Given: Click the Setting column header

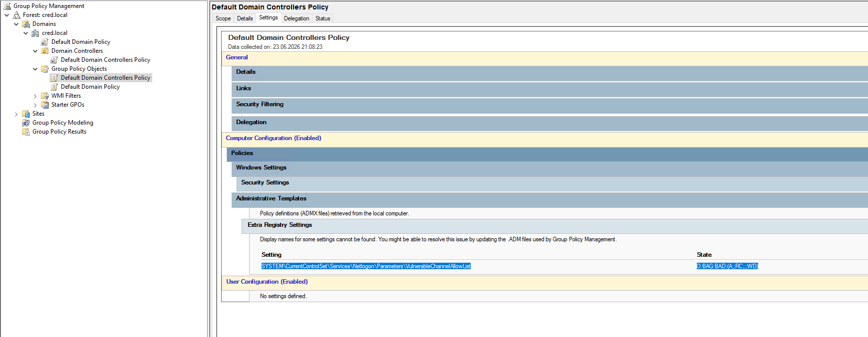Looking at the screenshot, I should pyautogui.click(x=272, y=255).
